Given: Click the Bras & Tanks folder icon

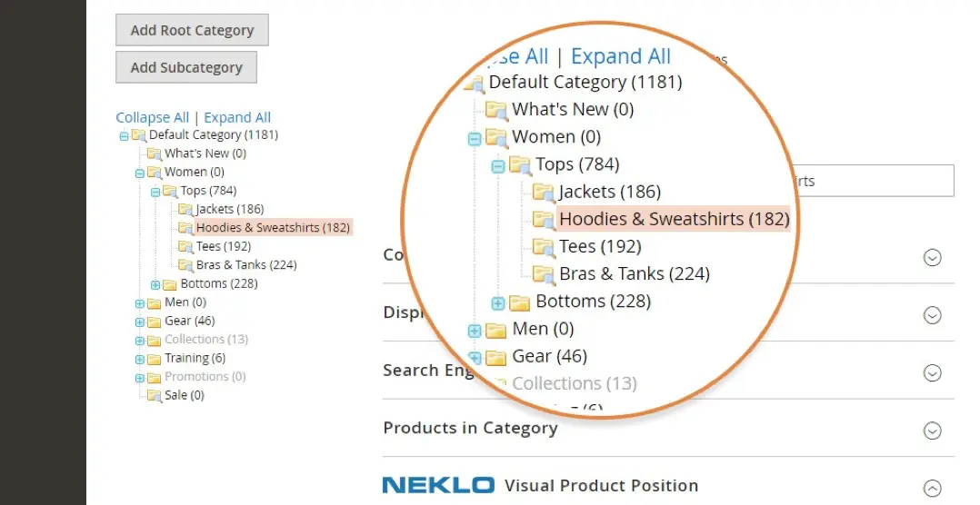Looking at the screenshot, I should point(186,265).
